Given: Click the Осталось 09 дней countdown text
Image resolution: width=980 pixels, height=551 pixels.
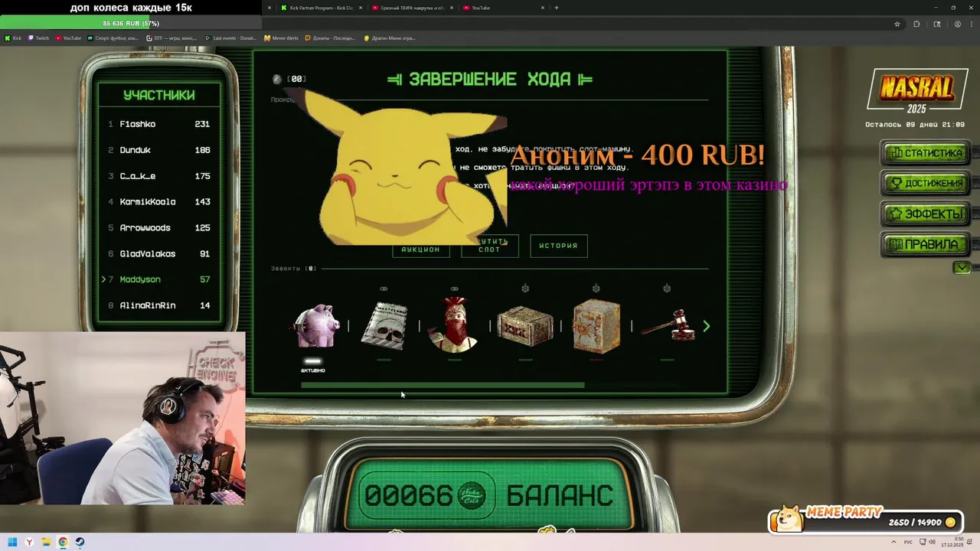Looking at the screenshot, I should [x=915, y=124].
